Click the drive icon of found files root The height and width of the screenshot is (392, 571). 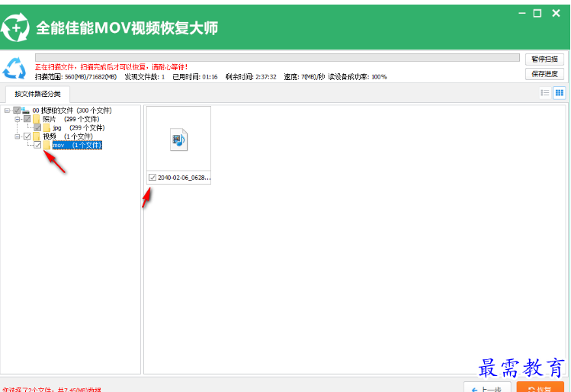tap(25, 111)
